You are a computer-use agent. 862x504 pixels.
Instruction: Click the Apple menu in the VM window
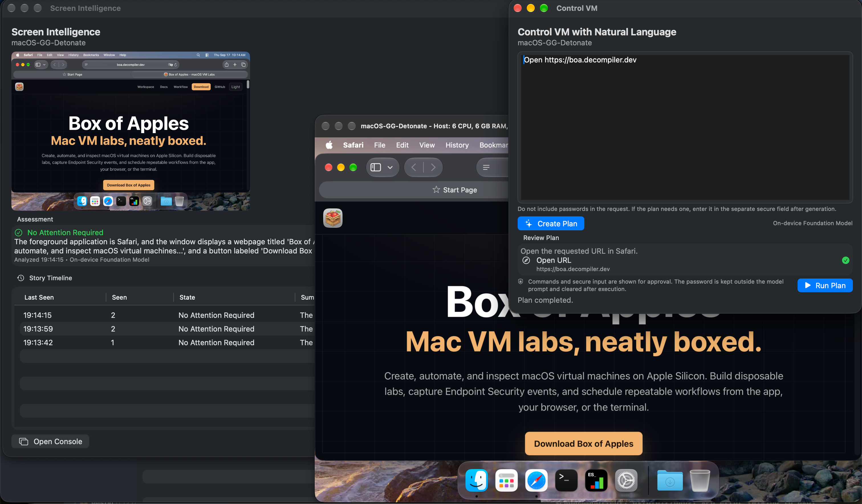329,145
